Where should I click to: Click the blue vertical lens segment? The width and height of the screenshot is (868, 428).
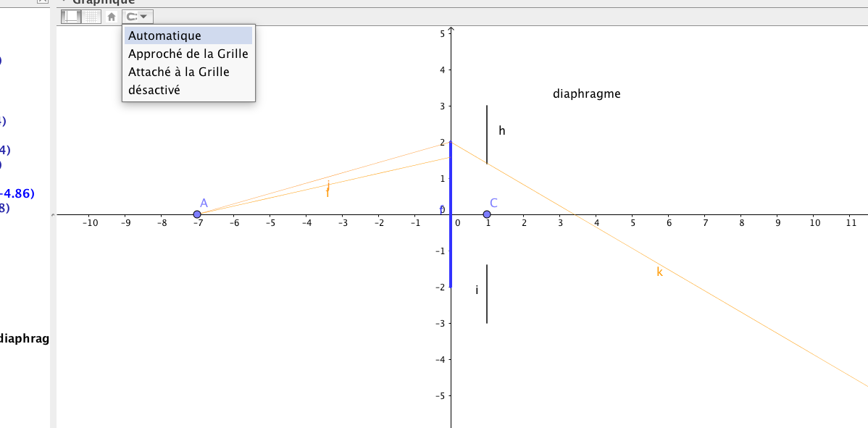point(451,246)
